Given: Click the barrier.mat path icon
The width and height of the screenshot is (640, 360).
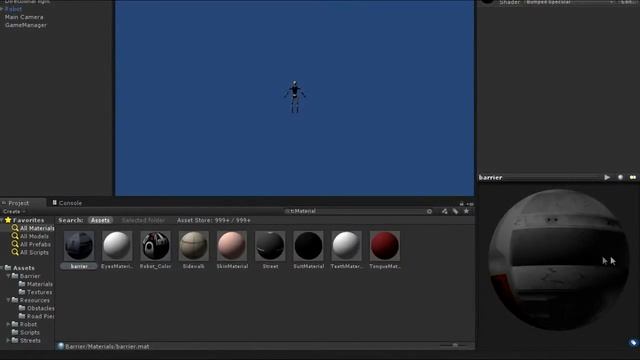Looking at the screenshot, I should (60, 346).
